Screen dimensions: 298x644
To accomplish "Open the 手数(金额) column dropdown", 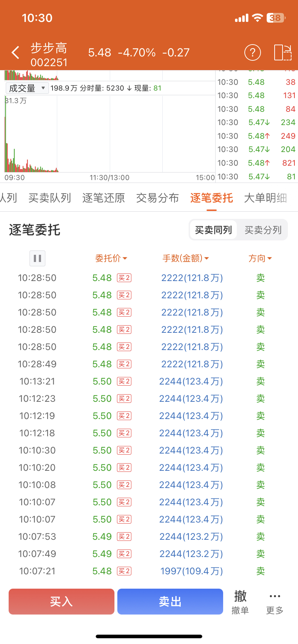I will pyautogui.click(x=186, y=258).
